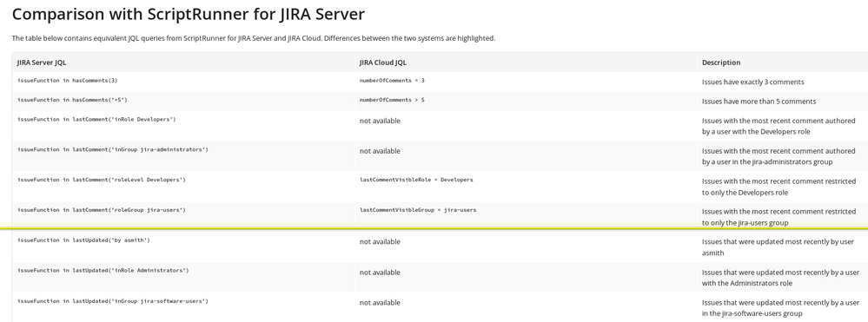The image size is (868, 322).
Task: Click the hasComments('+5') server query
Action: point(72,100)
